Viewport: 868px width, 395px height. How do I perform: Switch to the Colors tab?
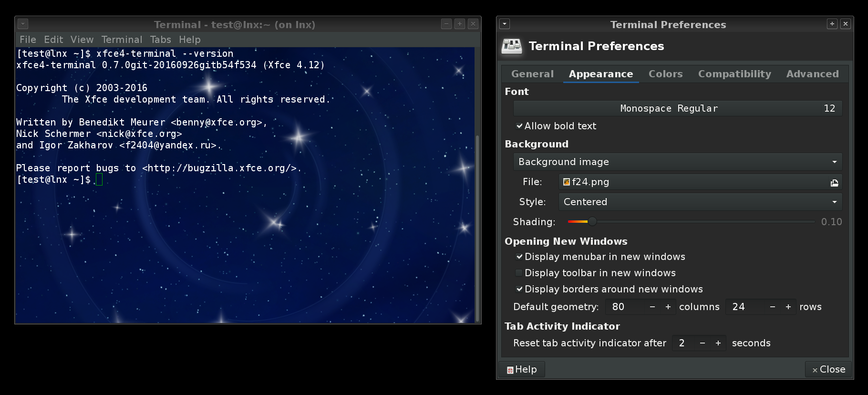point(665,74)
